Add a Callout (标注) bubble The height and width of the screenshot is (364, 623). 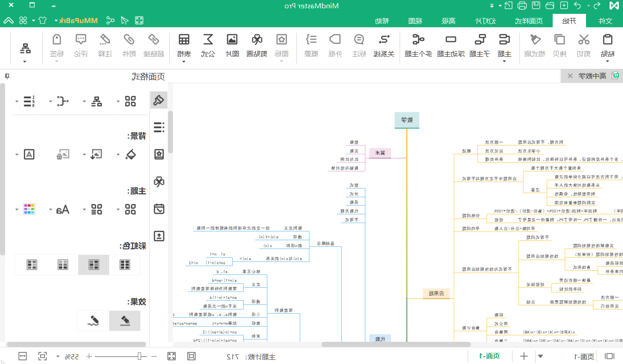(x=359, y=45)
